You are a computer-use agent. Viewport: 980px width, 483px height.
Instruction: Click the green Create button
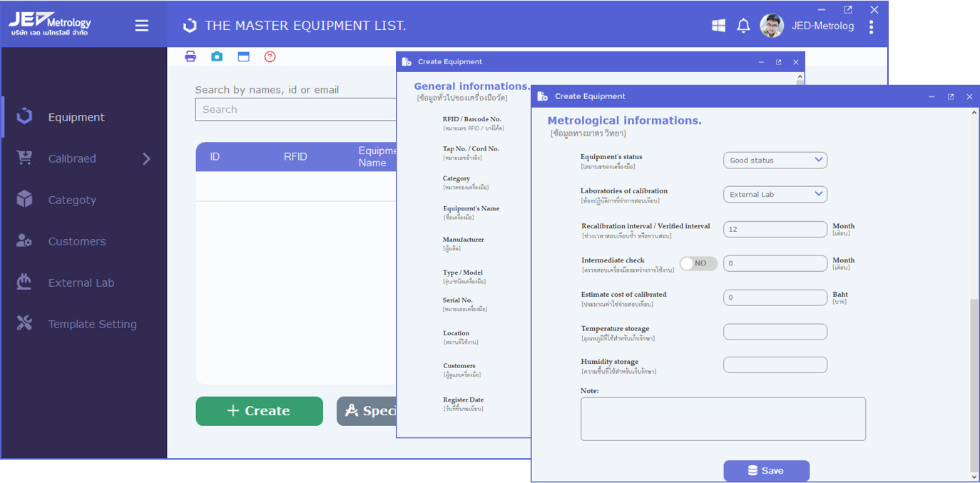pos(259,411)
